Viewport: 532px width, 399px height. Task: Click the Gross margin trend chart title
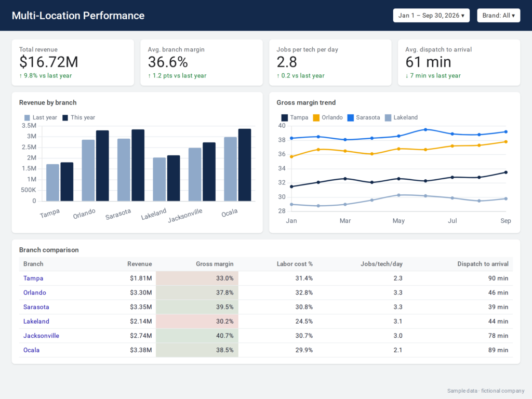[x=306, y=102]
